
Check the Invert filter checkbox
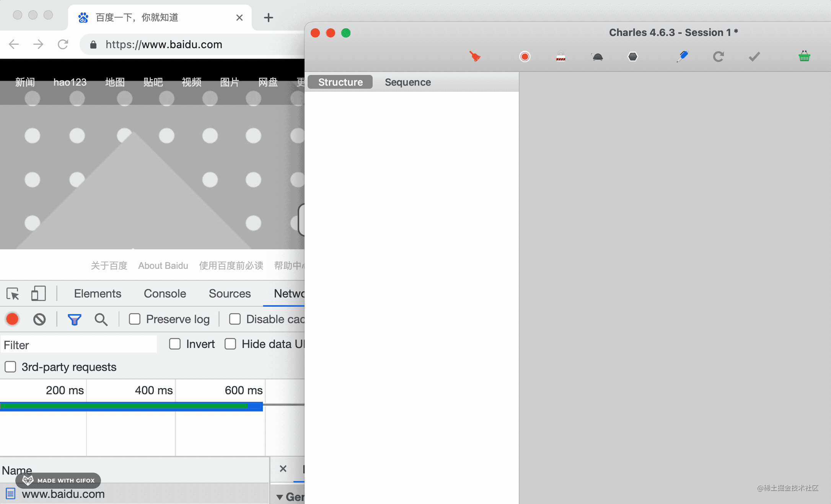point(175,344)
